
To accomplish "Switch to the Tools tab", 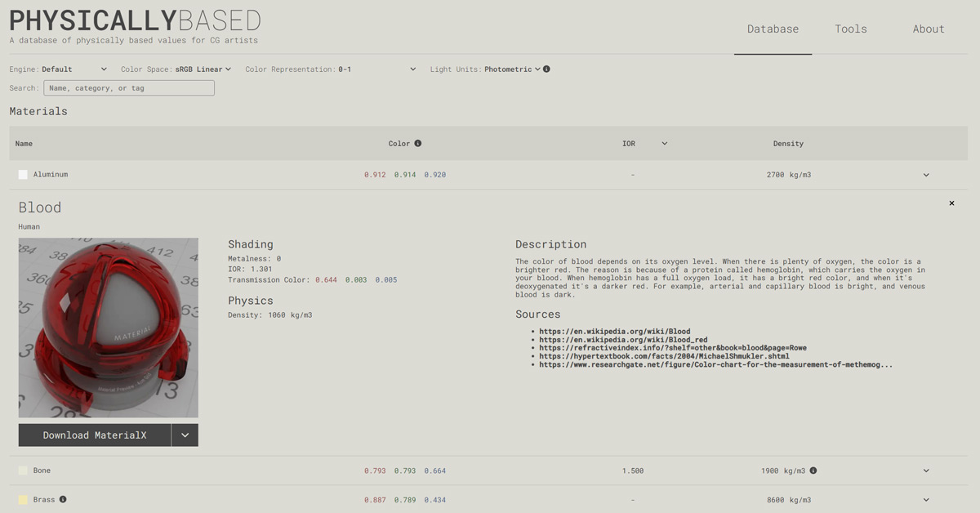I will pos(850,29).
